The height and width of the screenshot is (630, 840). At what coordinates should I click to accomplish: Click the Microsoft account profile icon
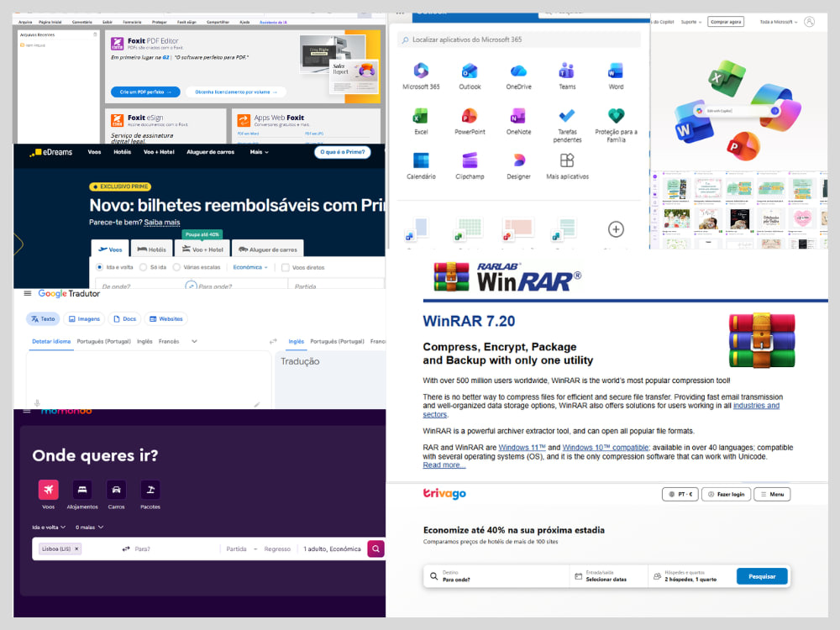pyautogui.click(x=810, y=22)
